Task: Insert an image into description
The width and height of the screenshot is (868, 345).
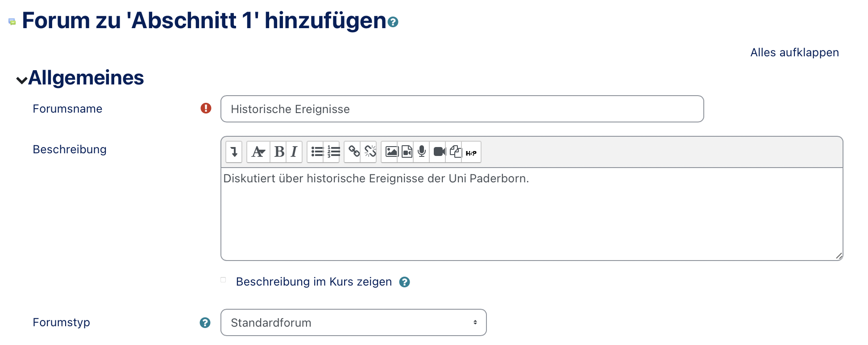Action: (391, 152)
